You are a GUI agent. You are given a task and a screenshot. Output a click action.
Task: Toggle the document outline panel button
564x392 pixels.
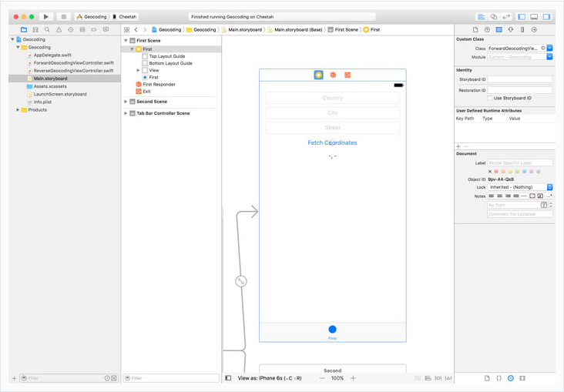point(228,378)
